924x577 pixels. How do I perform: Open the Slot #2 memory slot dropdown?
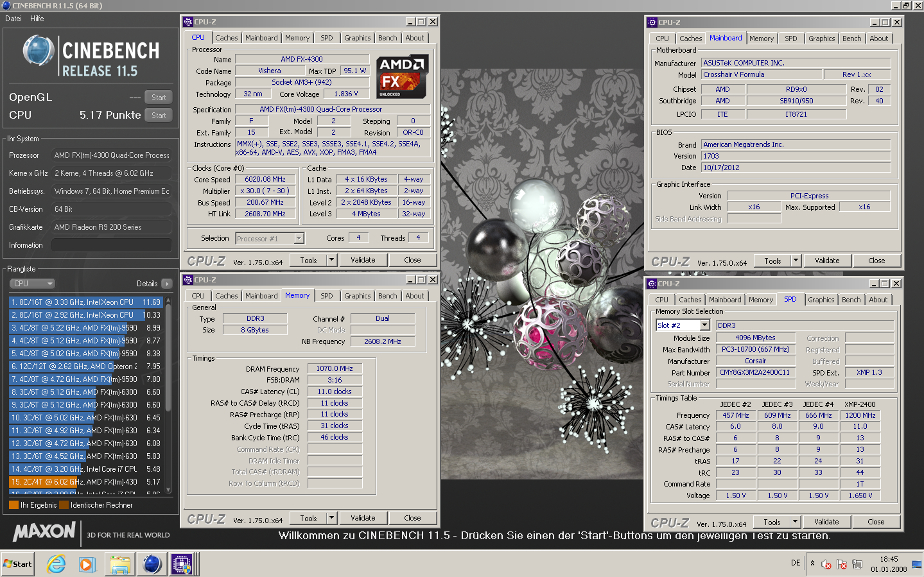pos(704,325)
